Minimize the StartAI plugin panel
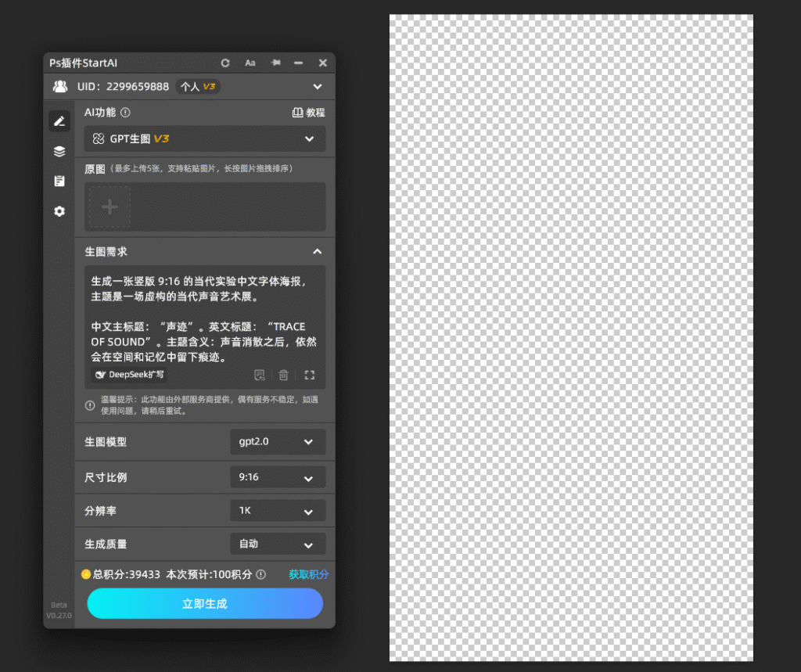 tap(298, 63)
